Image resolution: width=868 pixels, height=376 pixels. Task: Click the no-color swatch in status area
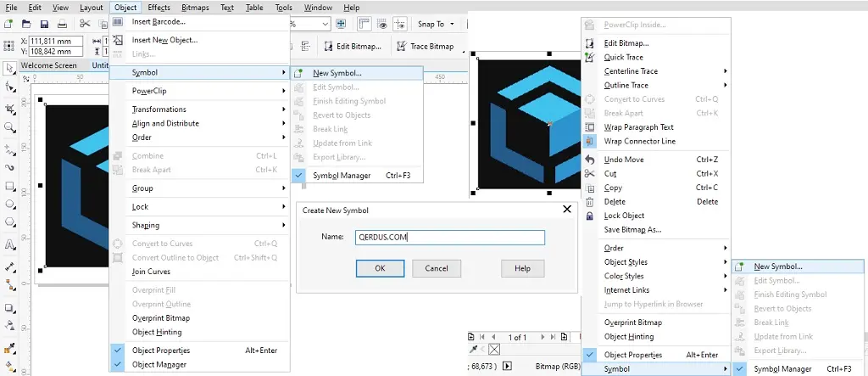494,349
